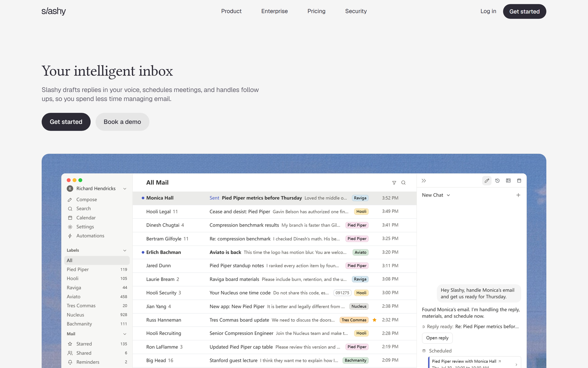Screen dimensions: 588x368
Task: Click the contact card icon in the chat toolbar
Action: click(x=508, y=181)
